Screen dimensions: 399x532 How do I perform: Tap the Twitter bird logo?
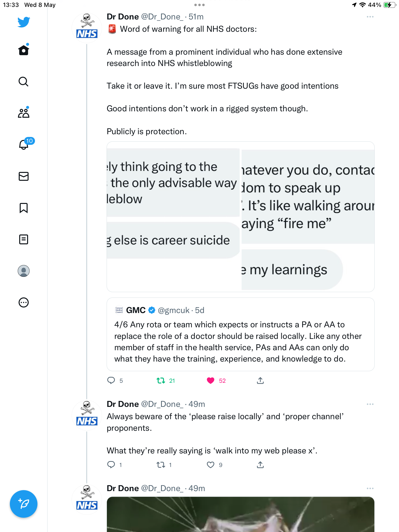(24, 22)
